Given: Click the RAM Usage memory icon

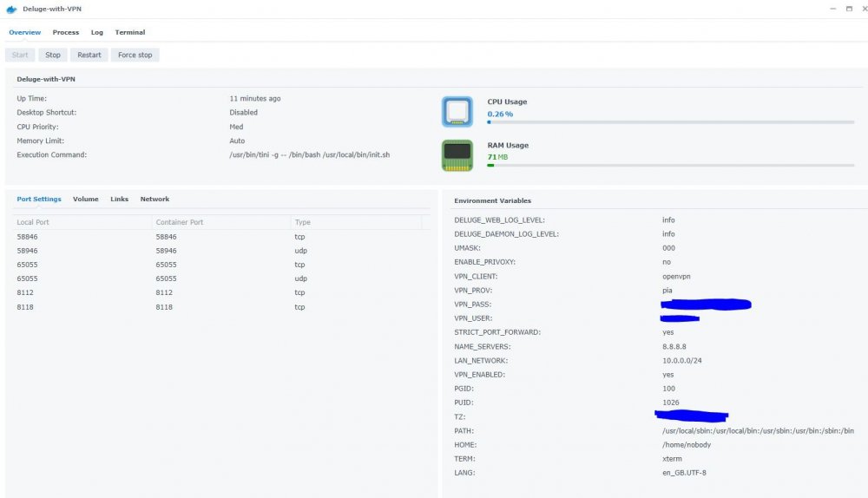Looking at the screenshot, I should click(x=457, y=155).
